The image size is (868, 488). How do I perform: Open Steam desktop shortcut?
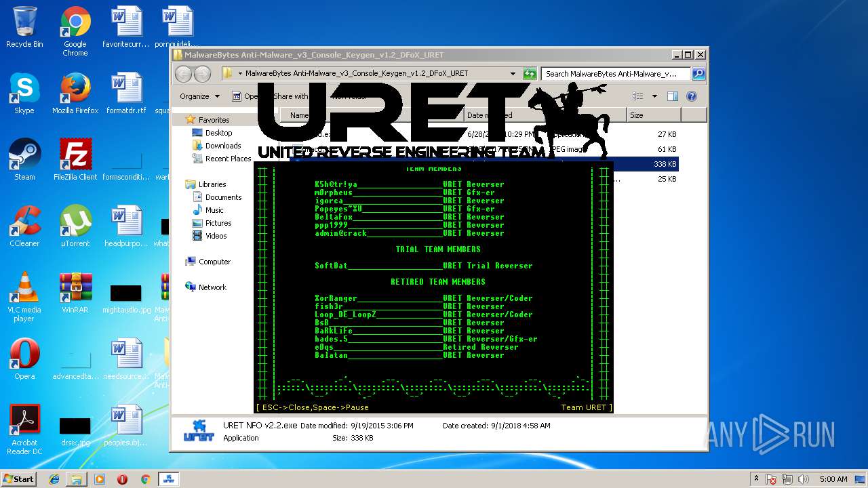(x=24, y=160)
